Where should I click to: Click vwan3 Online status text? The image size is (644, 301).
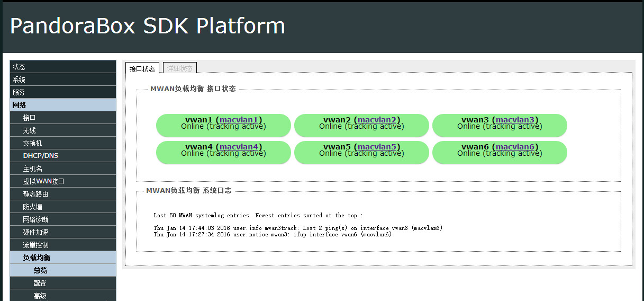[x=500, y=127]
